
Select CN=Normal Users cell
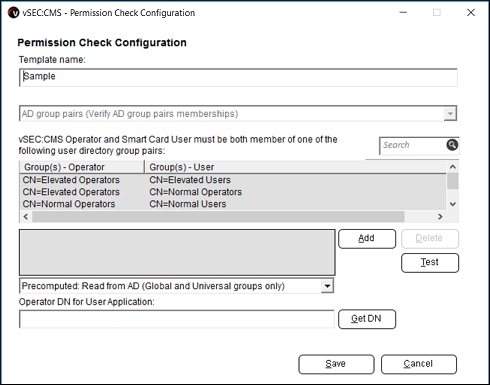pyautogui.click(x=188, y=204)
